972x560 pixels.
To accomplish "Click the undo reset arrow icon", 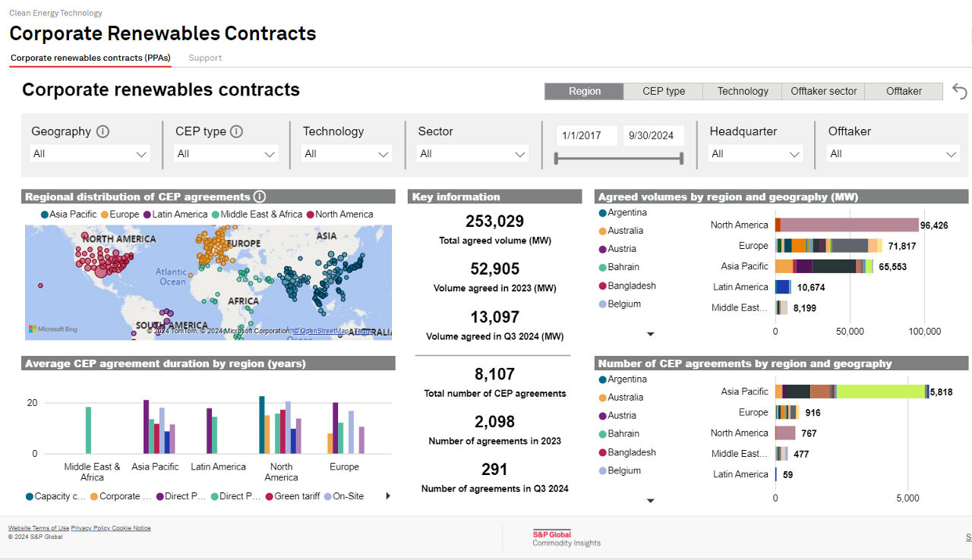I will 960,92.
